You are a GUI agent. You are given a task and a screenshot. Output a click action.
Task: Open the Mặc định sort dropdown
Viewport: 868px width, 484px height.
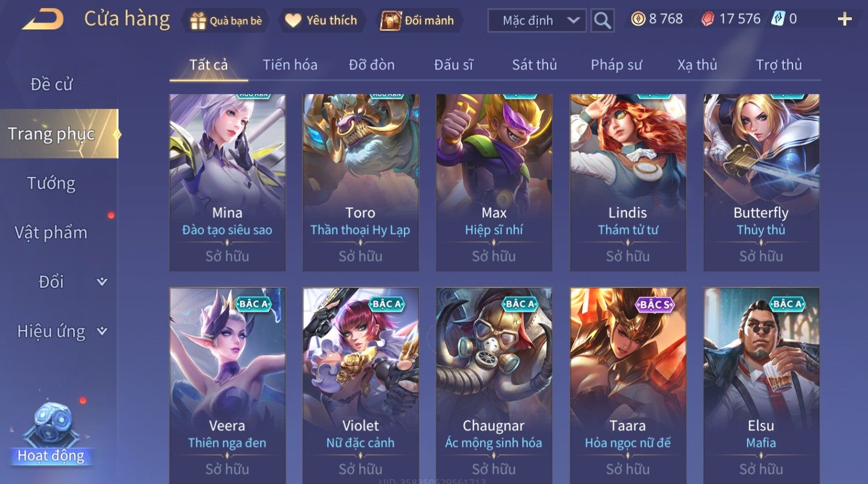click(x=537, y=21)
